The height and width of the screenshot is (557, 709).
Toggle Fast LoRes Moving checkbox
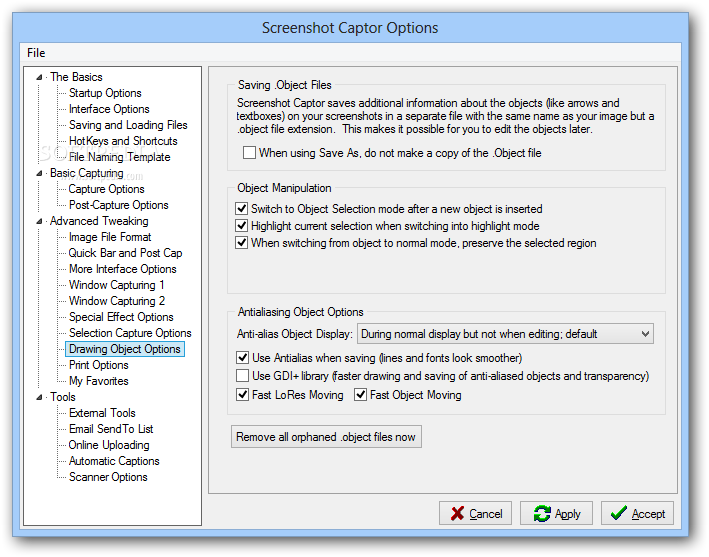[x=242, y=395]
